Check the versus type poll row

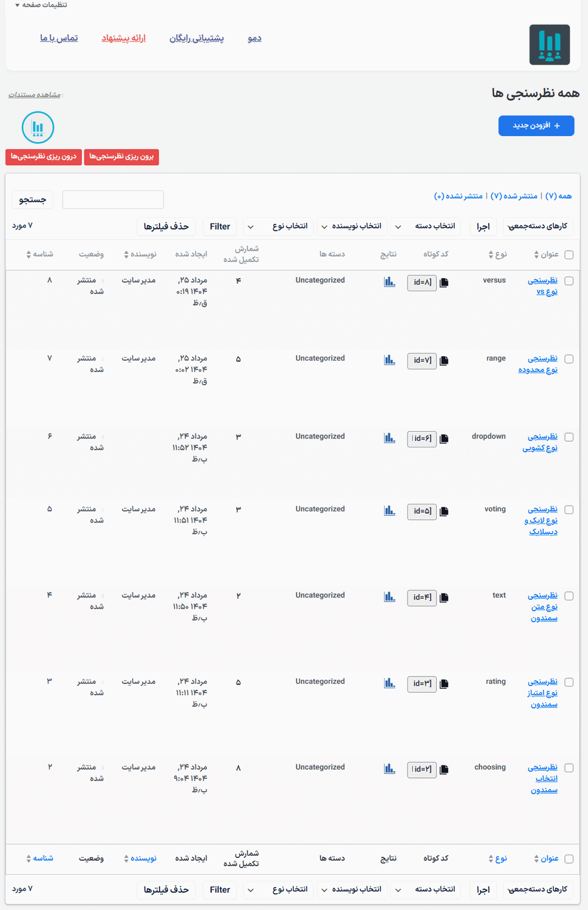(x=569, y=281)
